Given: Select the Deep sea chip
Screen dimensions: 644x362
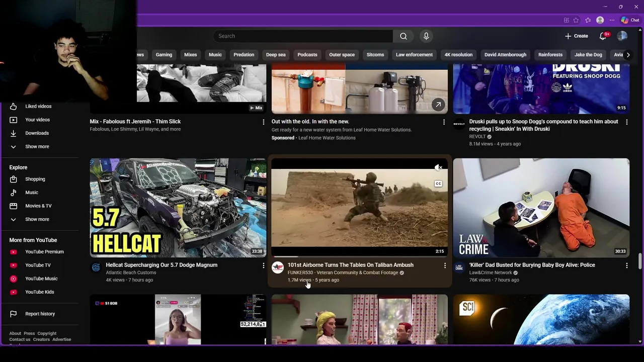Looking at the screenshot, I should (x=276, y=55).
